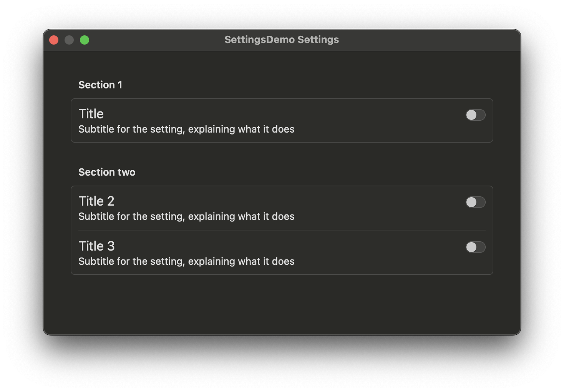
Task: Click the SettingsDemo Settings title text
Action: click(281, 39)
